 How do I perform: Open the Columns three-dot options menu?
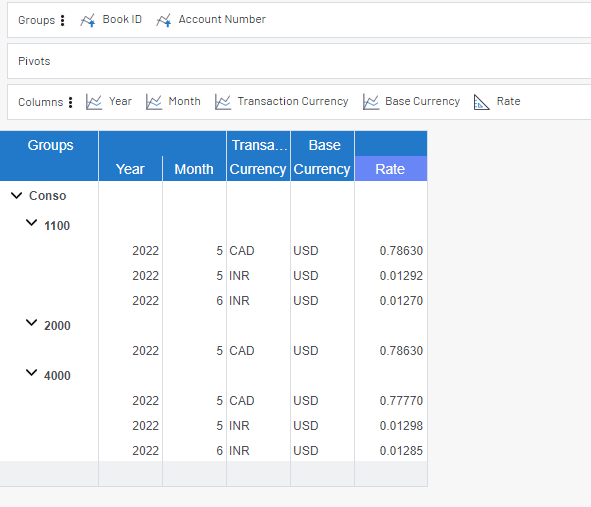tap(70, 102)
